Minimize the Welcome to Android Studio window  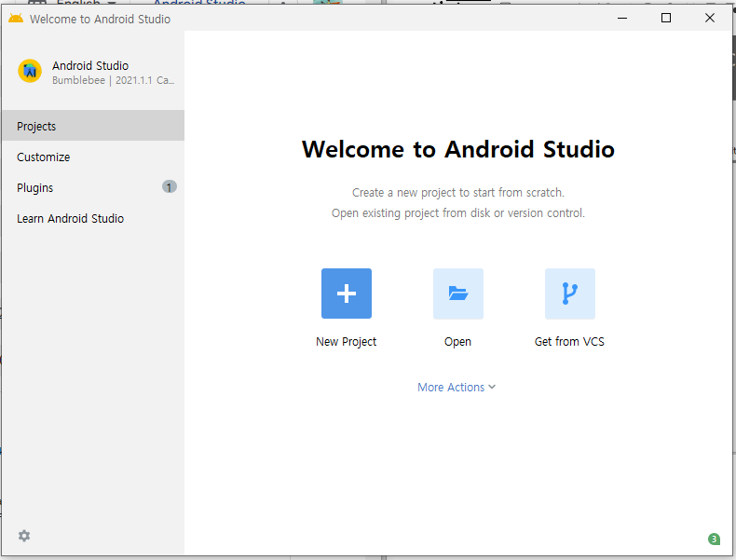[x=622, y=18]
